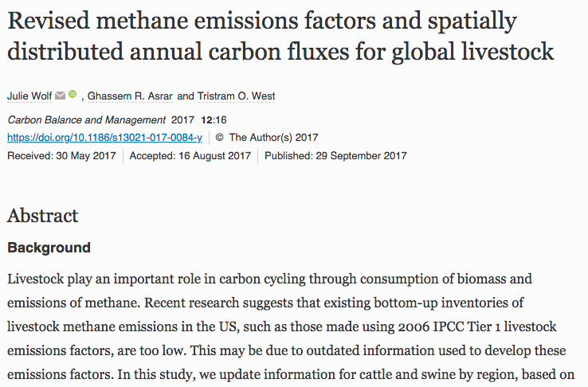Open author link Julie Wolf

(x=29, y=96)
